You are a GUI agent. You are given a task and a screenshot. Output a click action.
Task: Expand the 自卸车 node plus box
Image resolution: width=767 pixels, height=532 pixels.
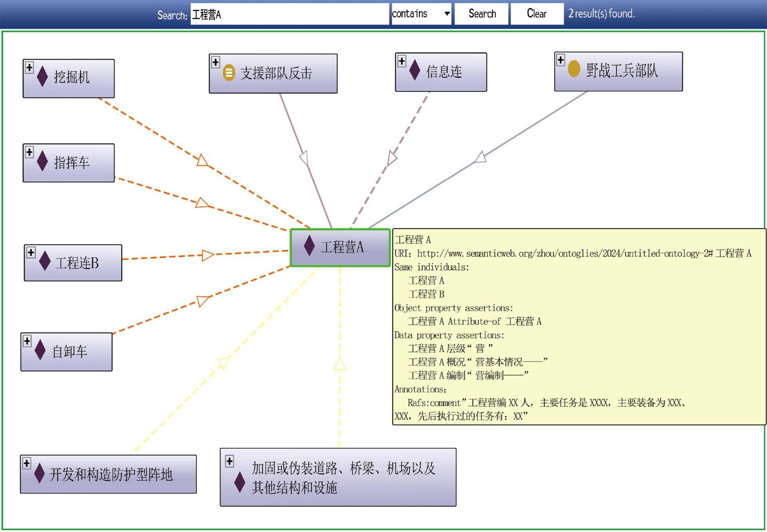tap(27, 341)
